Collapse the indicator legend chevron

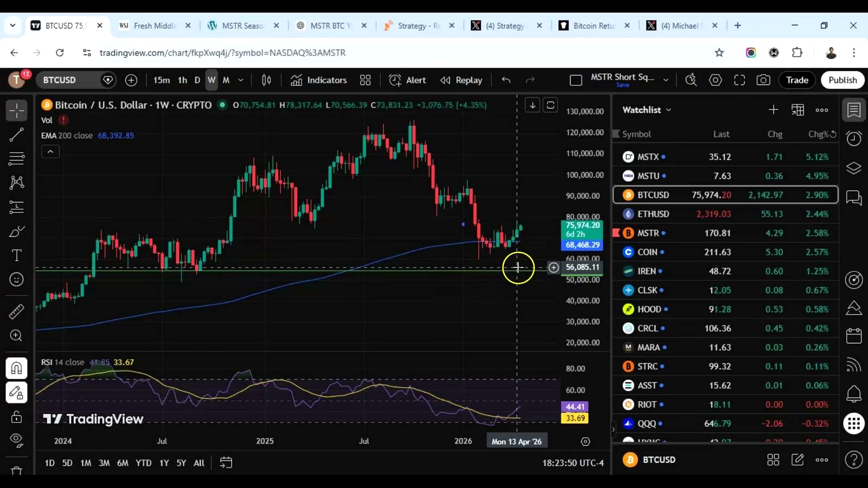[50, 152]
